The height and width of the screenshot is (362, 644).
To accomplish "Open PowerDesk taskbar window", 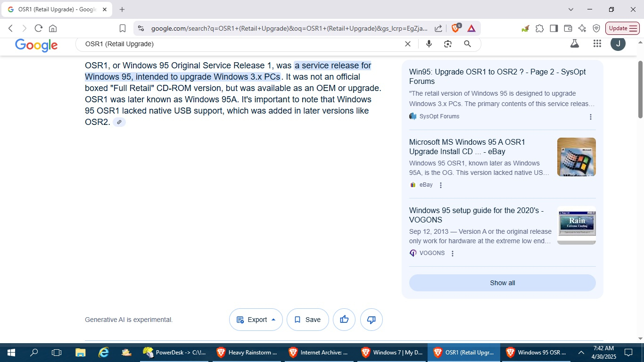I will [x=174, y=353].
